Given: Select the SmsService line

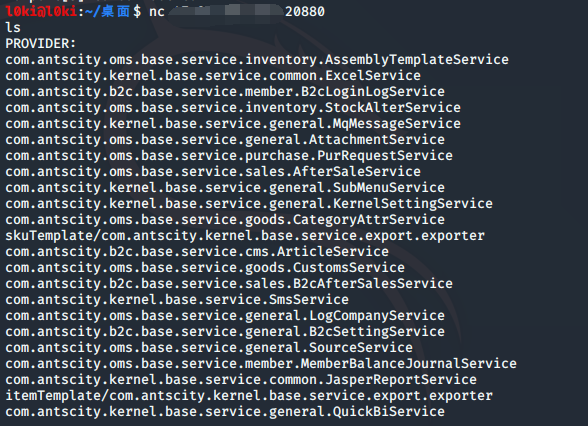Looking at the screenshot, I should 177,300.
